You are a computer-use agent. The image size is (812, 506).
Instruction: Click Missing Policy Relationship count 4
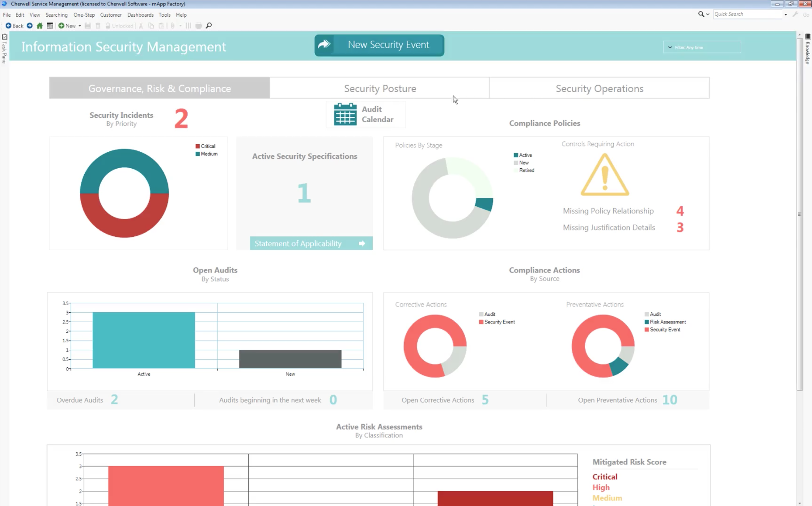tap(680, 211)
